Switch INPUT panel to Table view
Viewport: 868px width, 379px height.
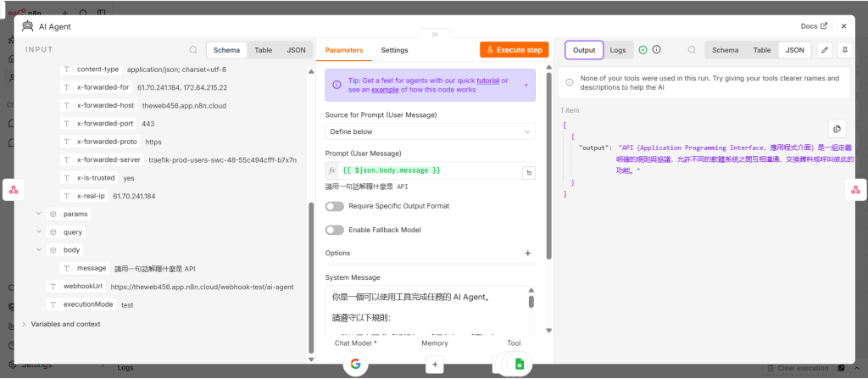click(263, 50)
